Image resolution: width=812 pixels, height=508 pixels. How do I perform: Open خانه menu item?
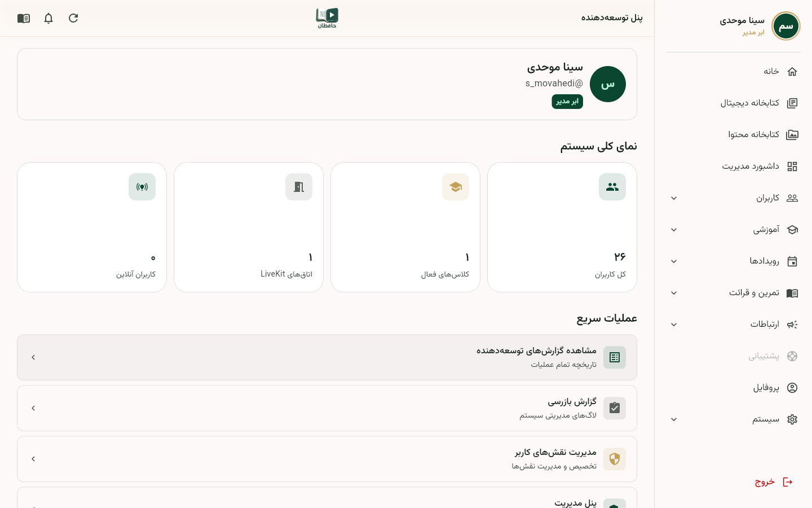coord(733,72)
